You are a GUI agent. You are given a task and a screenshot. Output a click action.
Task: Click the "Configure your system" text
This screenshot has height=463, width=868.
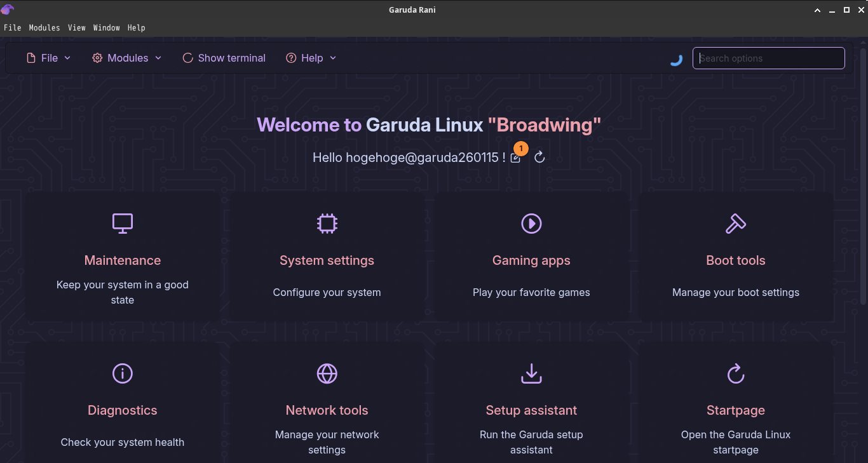(327, 292)
